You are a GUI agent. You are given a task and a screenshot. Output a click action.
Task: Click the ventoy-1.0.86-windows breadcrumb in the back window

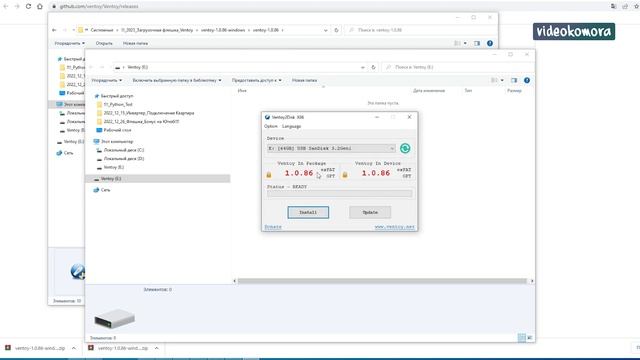tap(223, 30)
